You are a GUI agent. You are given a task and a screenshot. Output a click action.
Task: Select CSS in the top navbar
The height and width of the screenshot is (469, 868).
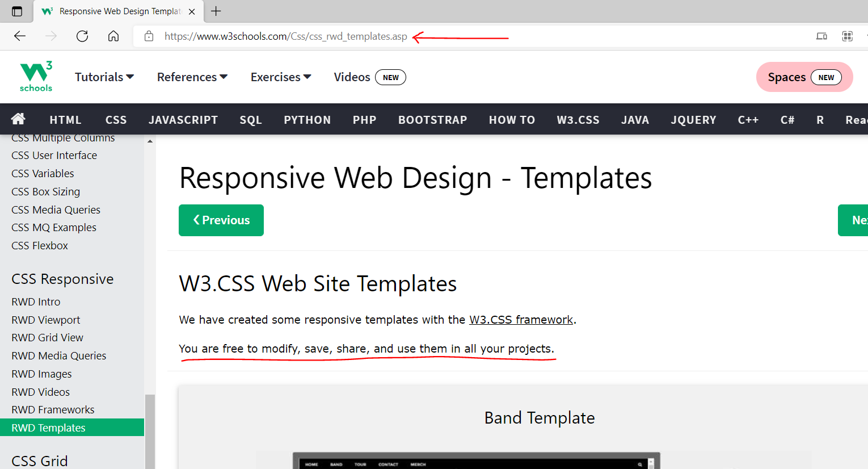[116, 120]
